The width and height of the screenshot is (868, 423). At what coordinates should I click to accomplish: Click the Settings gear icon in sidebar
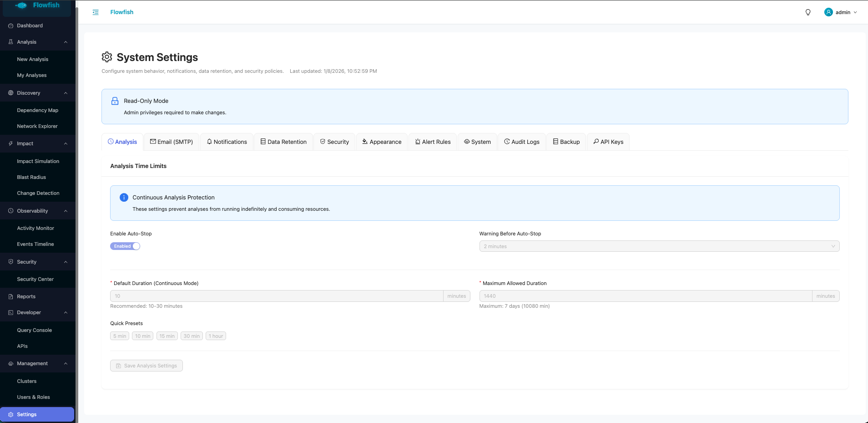11,414
